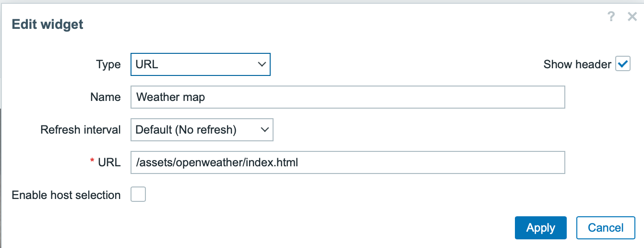Click the Refresh interval label
The height and width of the screenshot is (248, 644).
point(81,130)
